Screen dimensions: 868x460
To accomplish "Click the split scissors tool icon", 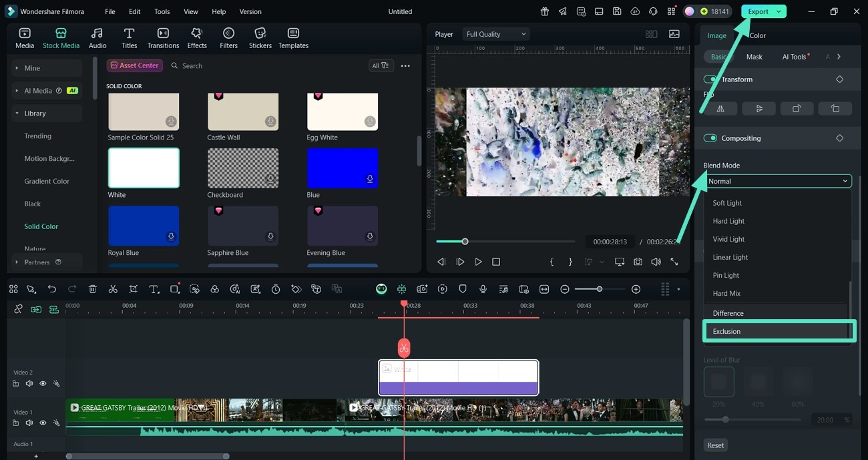I will pos(113,289).
